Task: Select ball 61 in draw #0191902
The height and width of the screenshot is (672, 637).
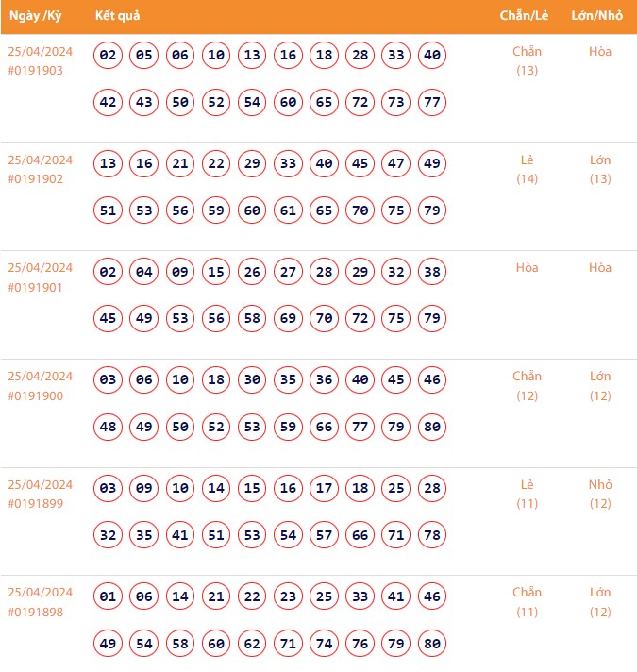Action: pyautogui.click(x=288, y=210)
